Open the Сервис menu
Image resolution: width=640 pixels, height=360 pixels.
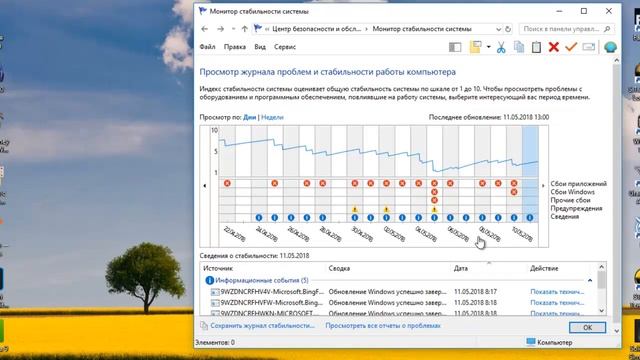point(285,47)
